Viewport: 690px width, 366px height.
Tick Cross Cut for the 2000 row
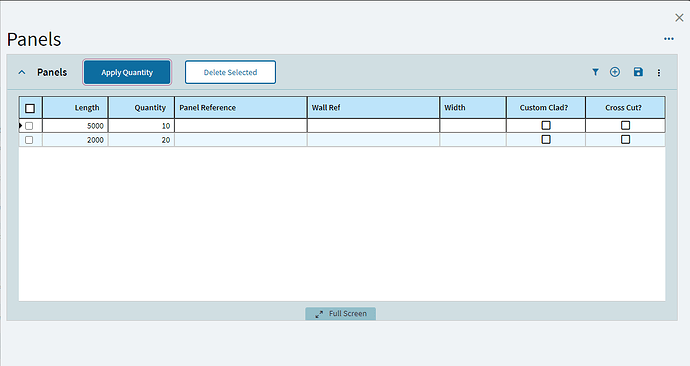click(x=625, y=139)
